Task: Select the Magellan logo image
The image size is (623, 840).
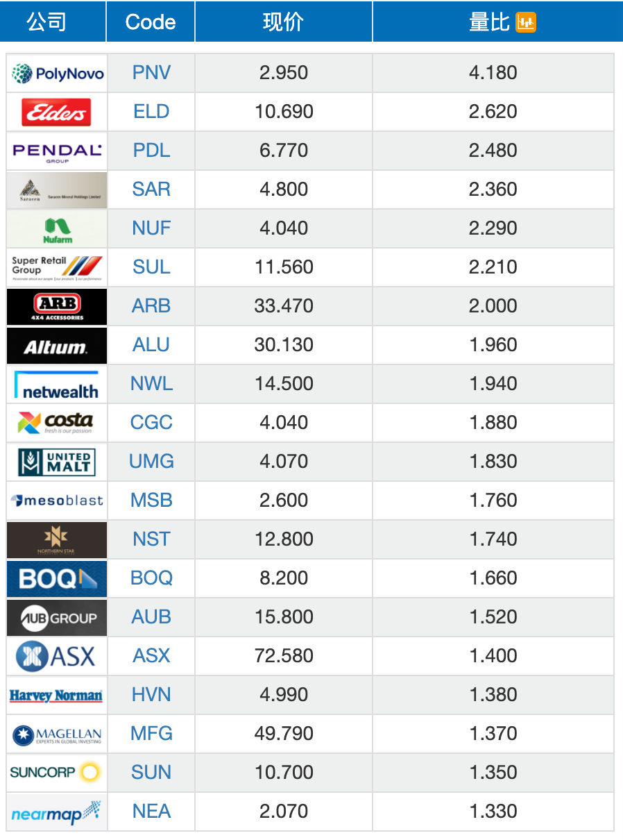Action: click(x=57, y=734)
